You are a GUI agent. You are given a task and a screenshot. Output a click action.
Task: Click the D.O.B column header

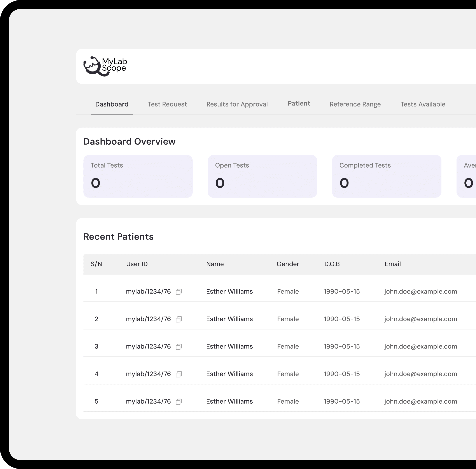point(332,264)
